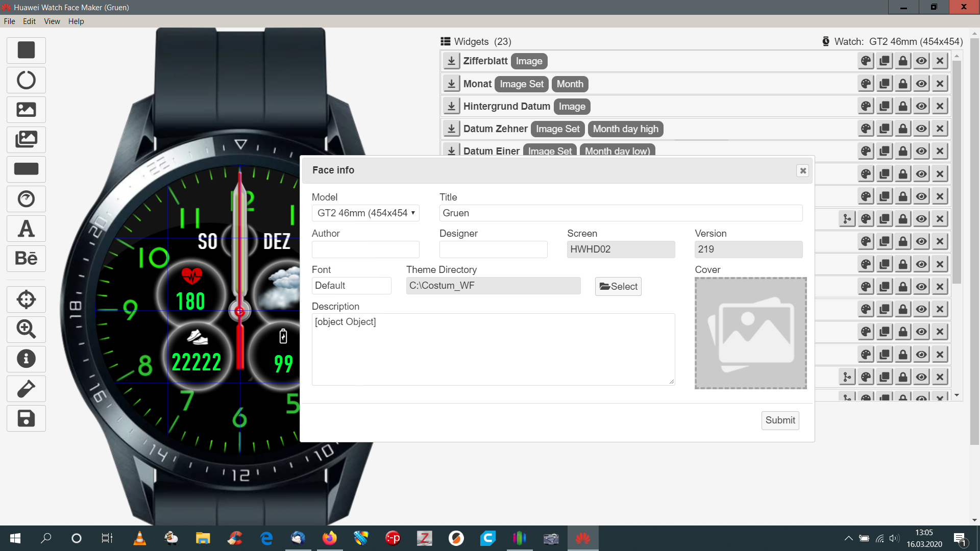Viewport: 980px width, 551px height.
Task: Add an image set widget from sidebar
Action: point(26,139)
